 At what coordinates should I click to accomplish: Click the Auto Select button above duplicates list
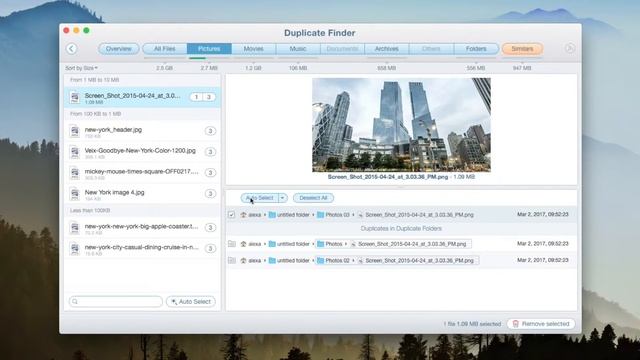pos(260,198)
